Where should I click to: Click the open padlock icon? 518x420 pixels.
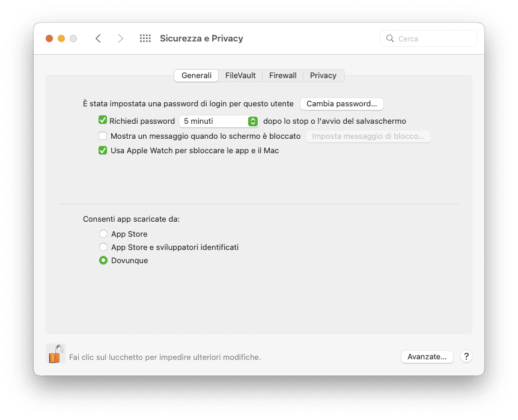[x=55, y=354]
